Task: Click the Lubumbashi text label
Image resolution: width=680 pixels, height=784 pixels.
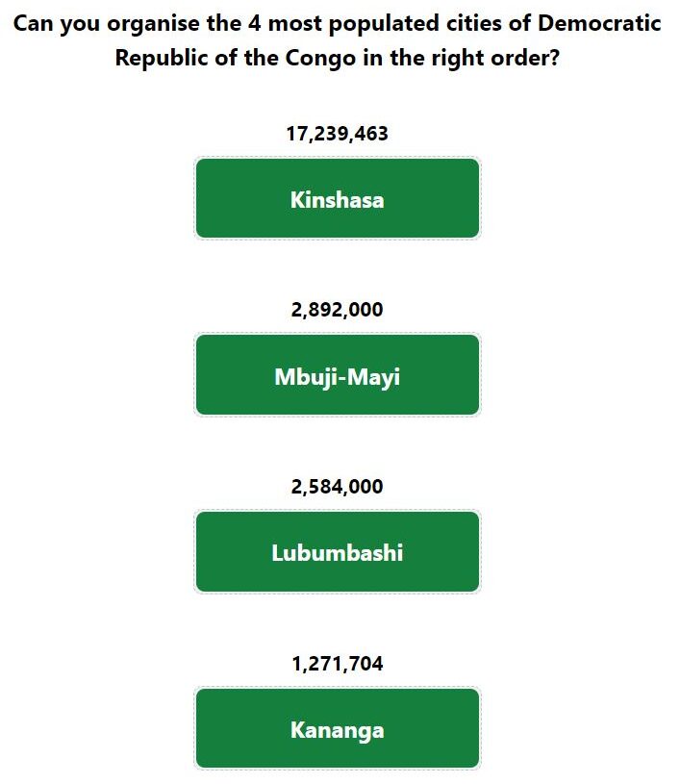Action: click(x=338, y=553)
